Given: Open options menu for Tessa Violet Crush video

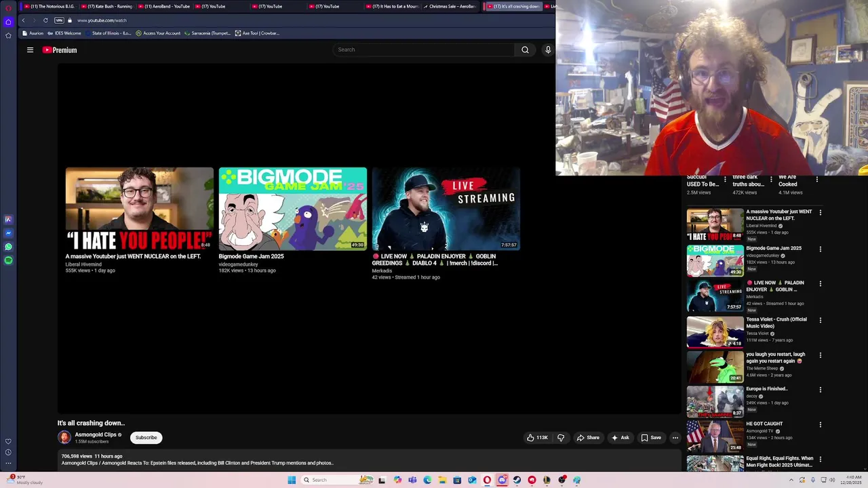Looking at the screenshot, I should (x=820, y=320).
